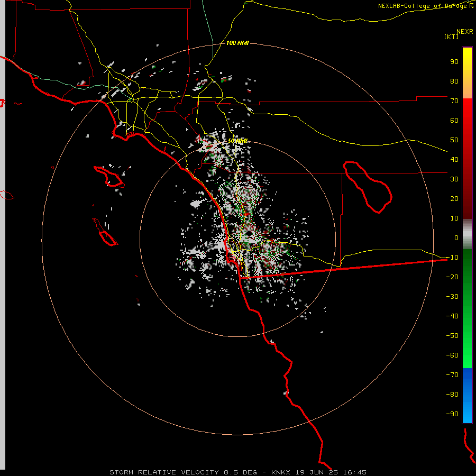Click the -80 value on velocity scale
The height and width of the screenshot is (476, 476).
pos(452,395)
